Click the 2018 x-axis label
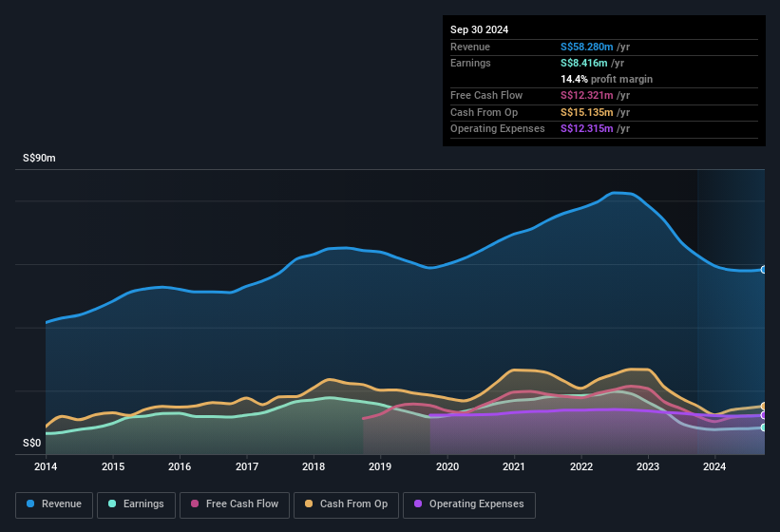Image resolution: width=780 pixels, height=532 pixels. (x=314, y=466)
